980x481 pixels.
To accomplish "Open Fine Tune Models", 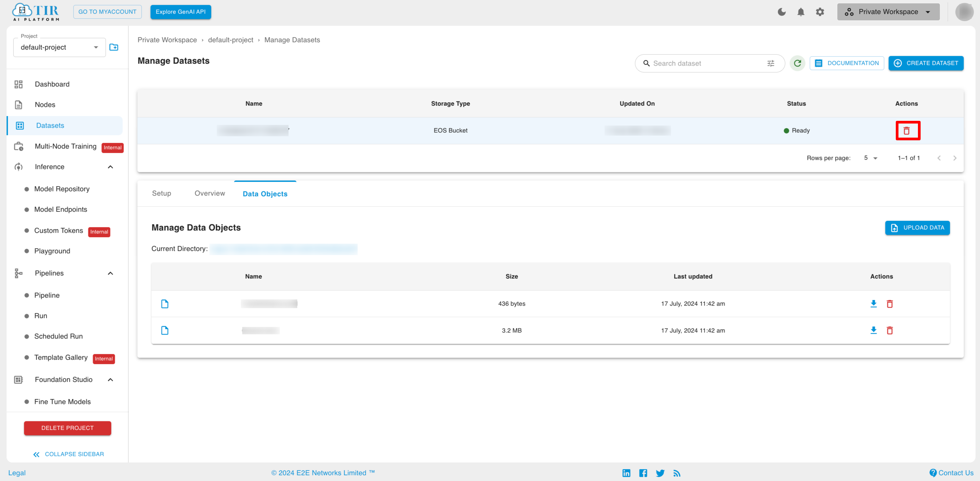I will pos(62,401).
